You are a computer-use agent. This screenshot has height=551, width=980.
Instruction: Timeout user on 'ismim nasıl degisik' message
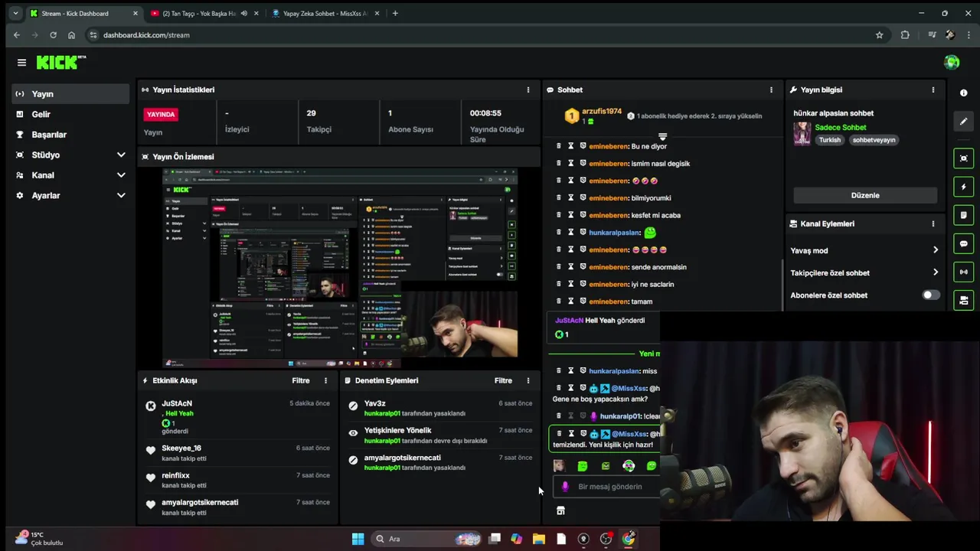click(570, 163)
